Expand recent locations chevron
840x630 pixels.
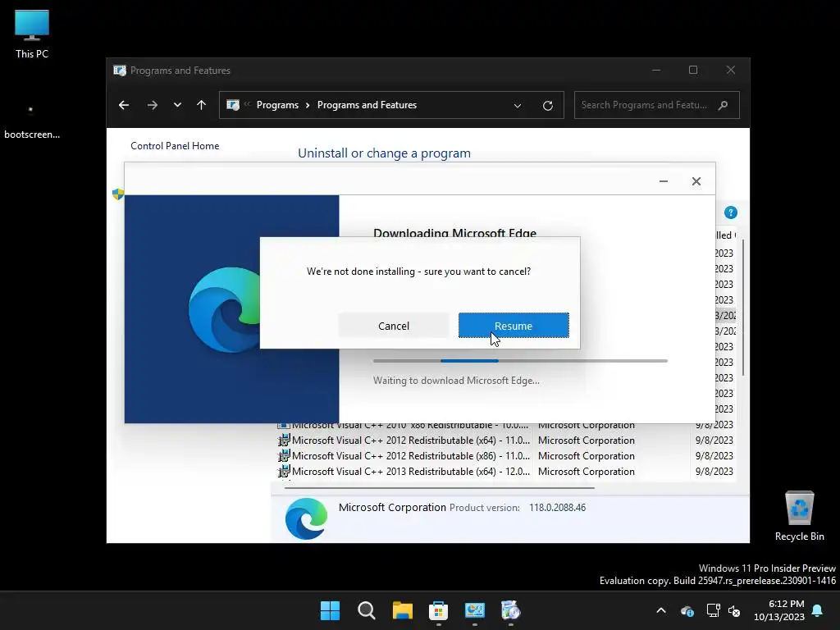[177, 105]
